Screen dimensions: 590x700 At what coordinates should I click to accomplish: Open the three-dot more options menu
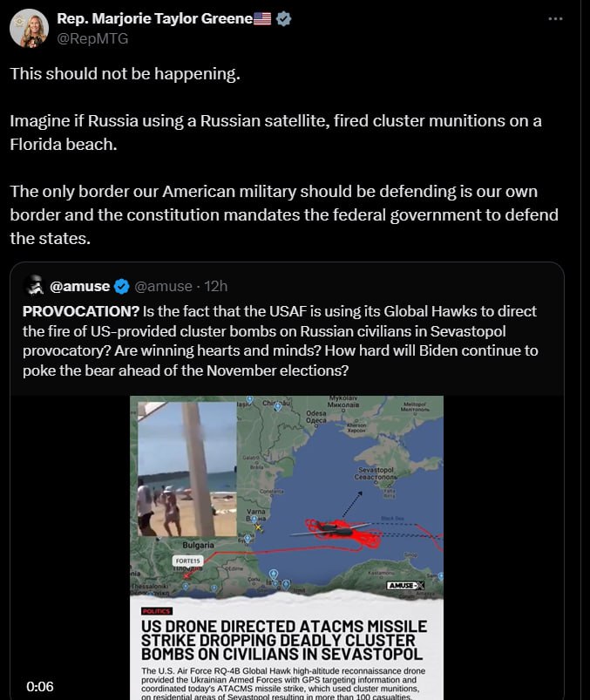[x=555, y=19]
